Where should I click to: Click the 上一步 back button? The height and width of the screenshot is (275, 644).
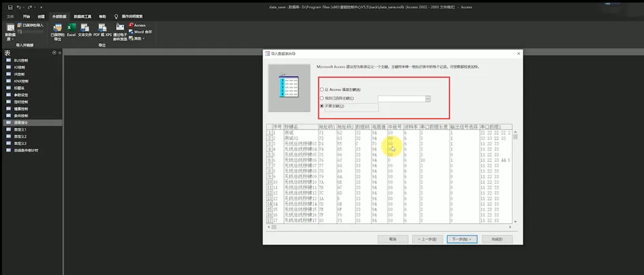click(427, 239)
